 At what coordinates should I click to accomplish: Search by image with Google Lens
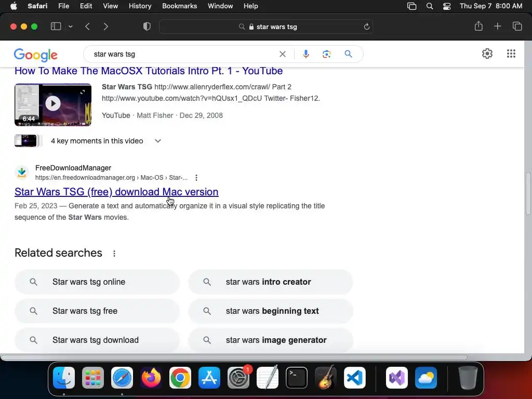click(326, 54)
